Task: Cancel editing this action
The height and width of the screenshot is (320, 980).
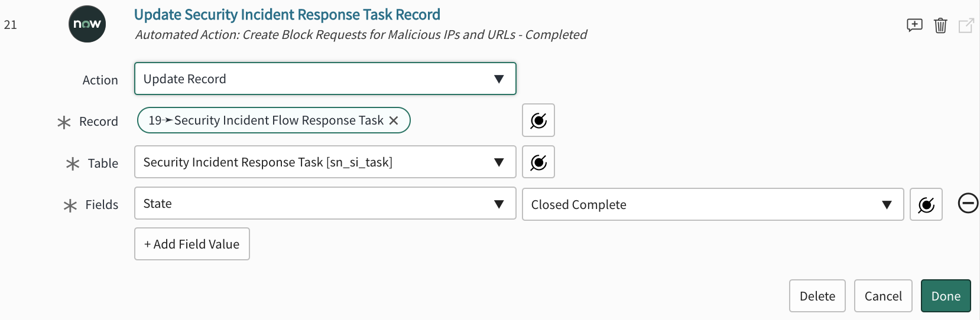Action: (883, 296)
